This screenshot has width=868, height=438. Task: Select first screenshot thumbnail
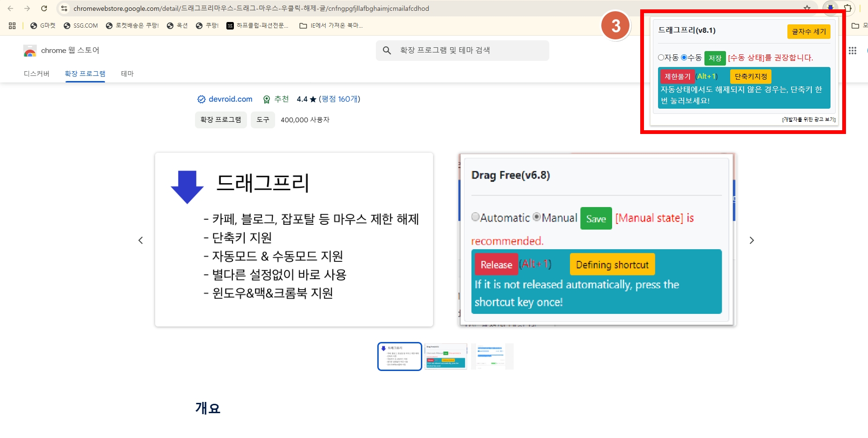coord(400,356)
